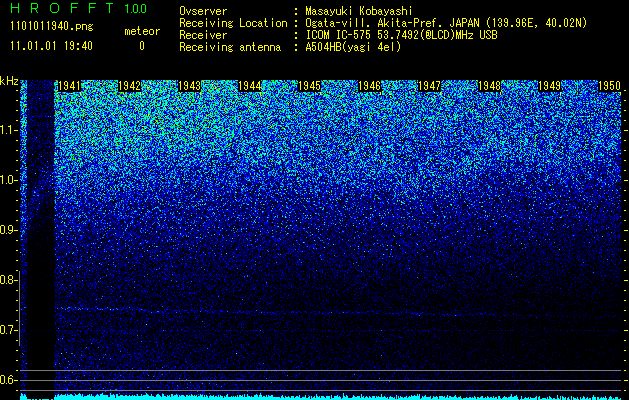Image resolution: width=629 pixels, height=400 pixels.
Task: Click the 0.6 frequency axis label
Action: [7, 380]
